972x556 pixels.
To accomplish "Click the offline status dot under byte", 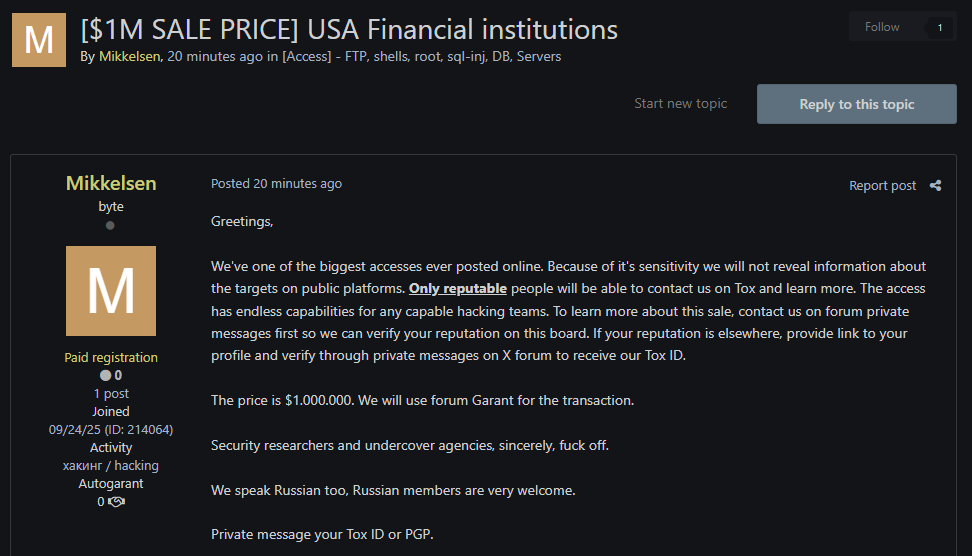I will (x=110, y=226).
